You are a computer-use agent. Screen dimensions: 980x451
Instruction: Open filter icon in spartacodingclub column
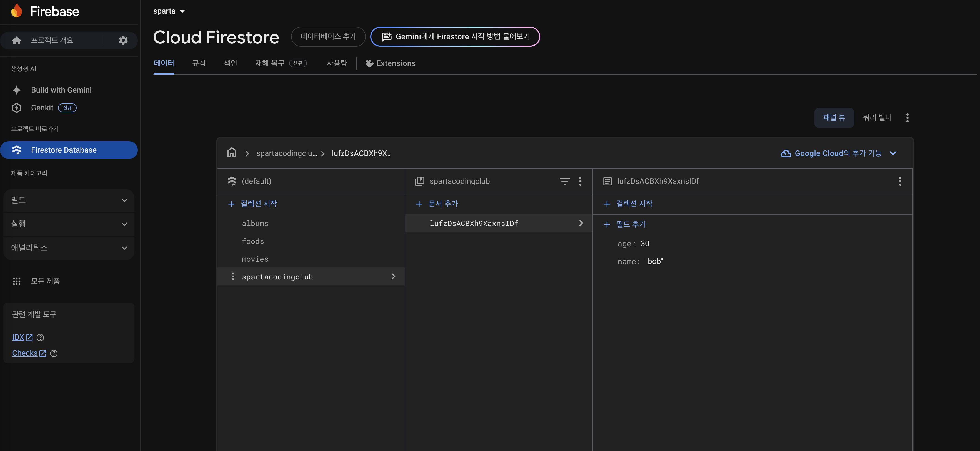point(564,181)
